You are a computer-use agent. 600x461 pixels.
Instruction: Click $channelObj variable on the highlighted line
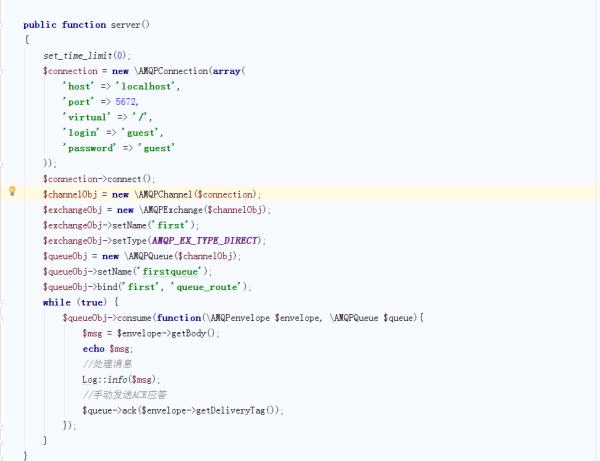pos(70,194)
